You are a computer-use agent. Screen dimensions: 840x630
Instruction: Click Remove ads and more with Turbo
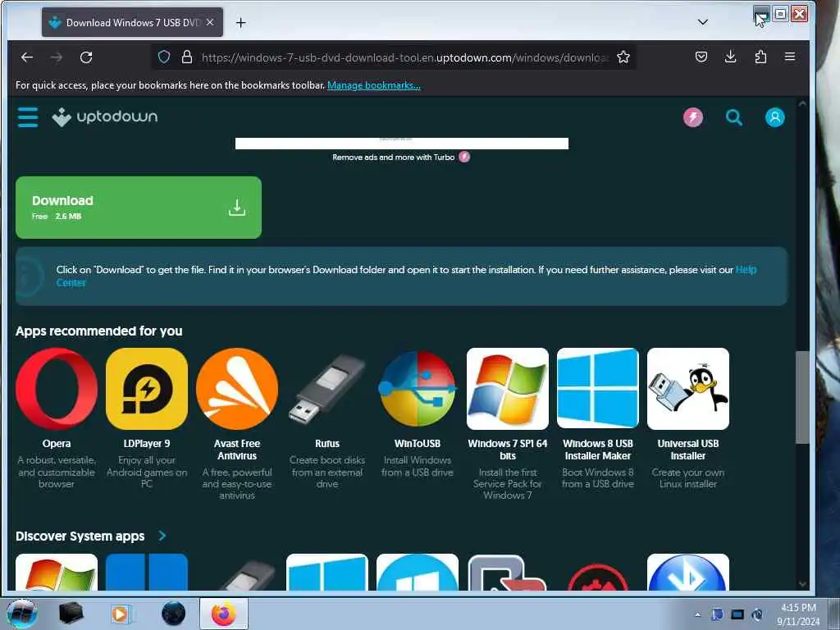click(401, 157)
